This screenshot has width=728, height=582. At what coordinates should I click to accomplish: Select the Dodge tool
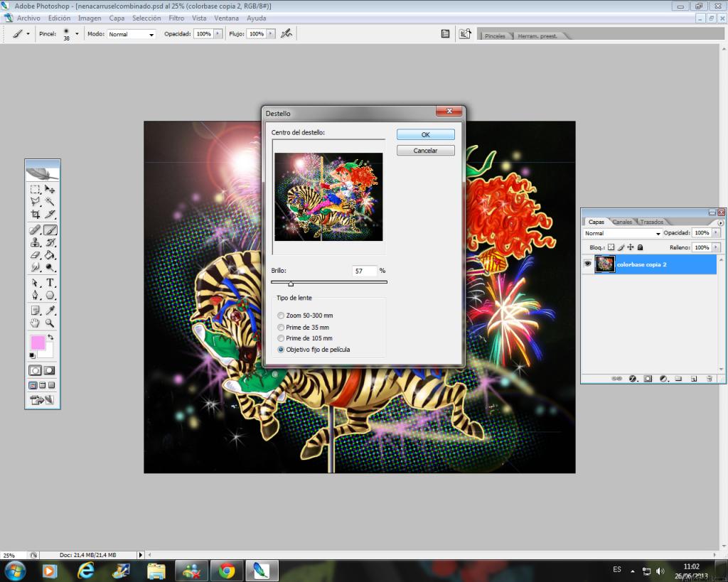(x=50, y=267)
